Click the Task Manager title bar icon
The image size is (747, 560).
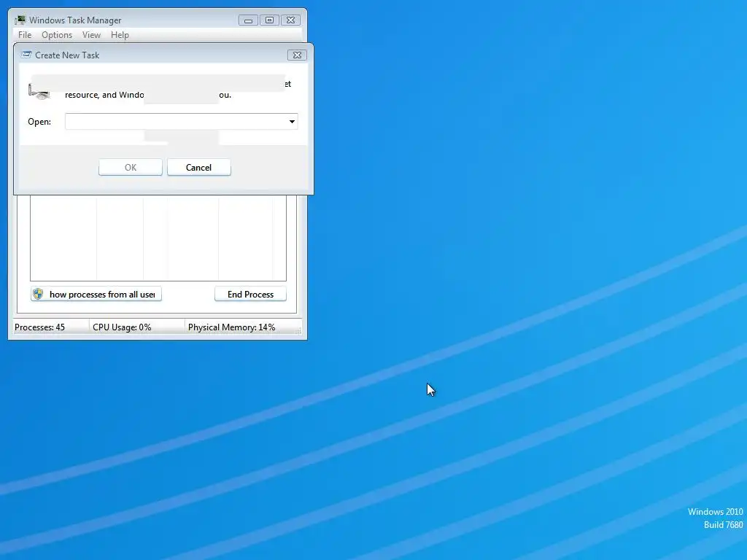click(x=20, y=20)
